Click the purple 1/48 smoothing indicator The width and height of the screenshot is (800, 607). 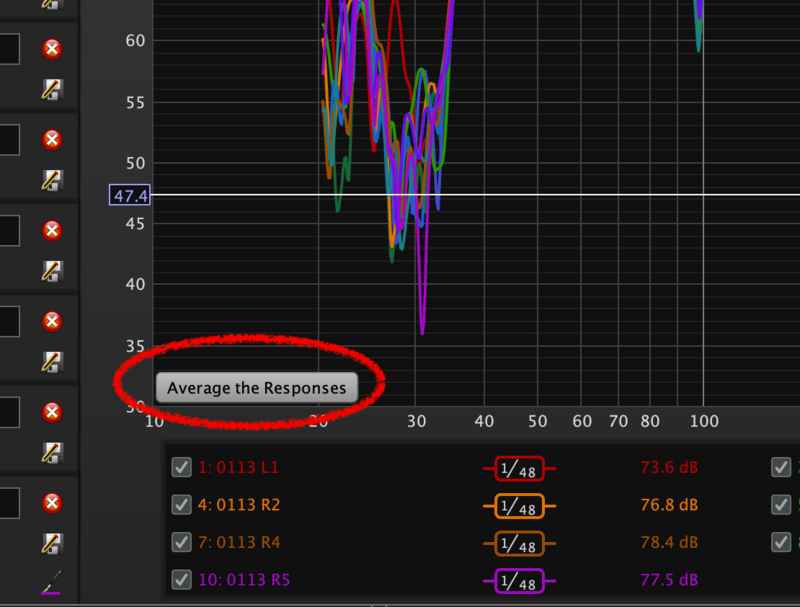coord(519,580)
